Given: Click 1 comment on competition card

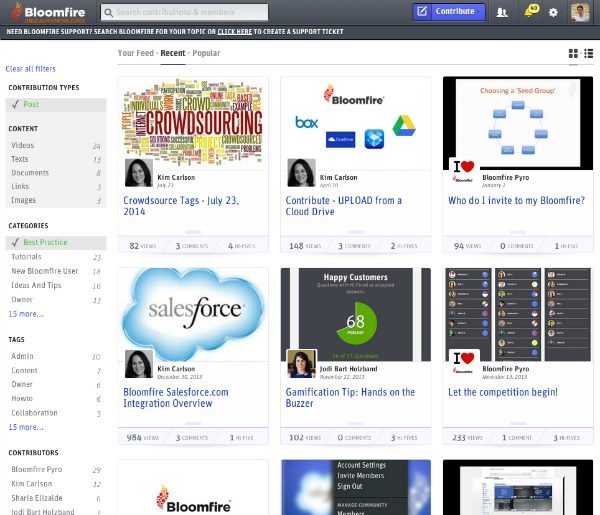Looking at the screenshot, I should pyautogui.click(x=517, y=438).
